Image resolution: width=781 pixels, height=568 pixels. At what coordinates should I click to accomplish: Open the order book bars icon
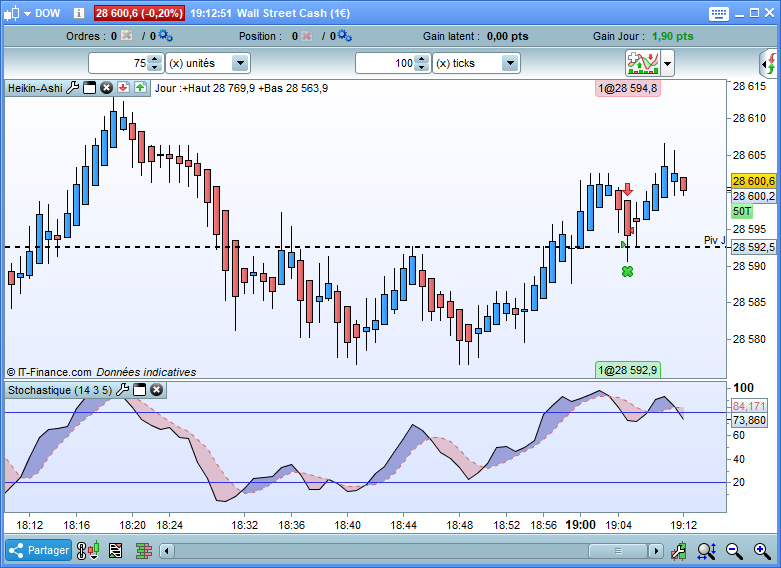click(143, 551)
